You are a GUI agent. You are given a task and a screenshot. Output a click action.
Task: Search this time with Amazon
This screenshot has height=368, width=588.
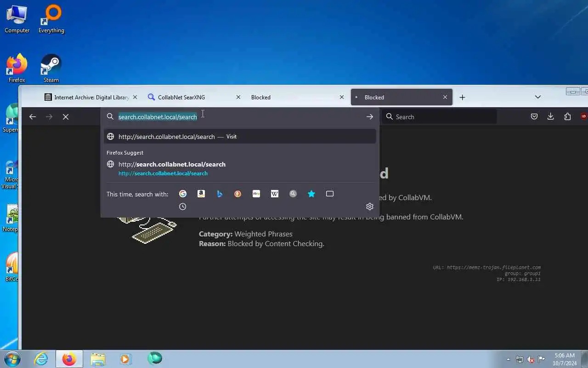pos(201,194)
